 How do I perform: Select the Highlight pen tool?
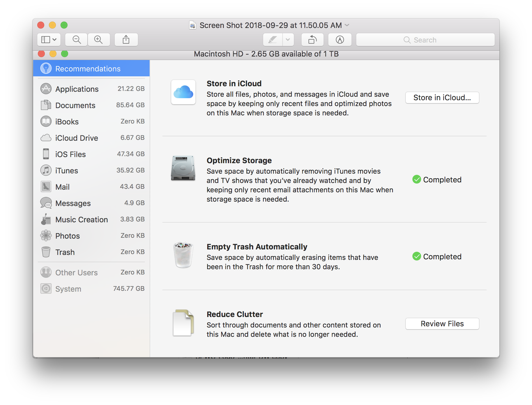(273, 40)
